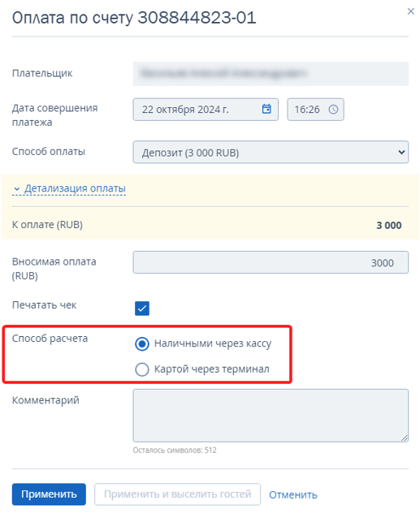Select the Наличными через кассу radio button
Screen dimensions: 420x518
pyautogui.click(x=142, y=344)
